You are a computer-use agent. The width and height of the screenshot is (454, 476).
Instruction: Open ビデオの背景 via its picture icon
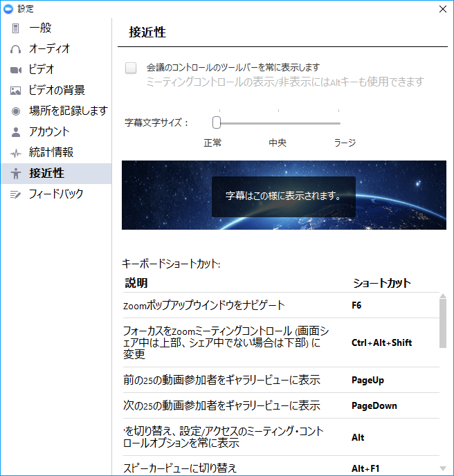point(15,91)
